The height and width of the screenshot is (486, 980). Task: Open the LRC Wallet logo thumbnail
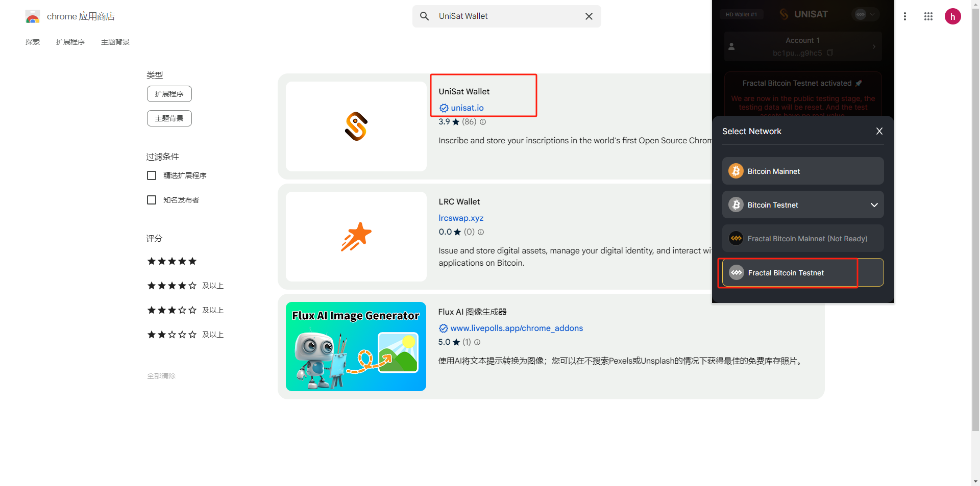coord(356,237)
